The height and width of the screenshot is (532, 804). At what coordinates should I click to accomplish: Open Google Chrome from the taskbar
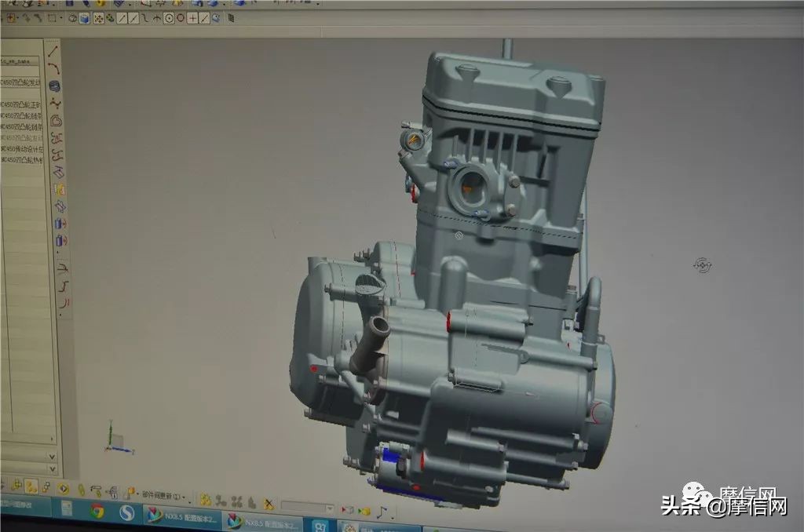click(97, 512)
